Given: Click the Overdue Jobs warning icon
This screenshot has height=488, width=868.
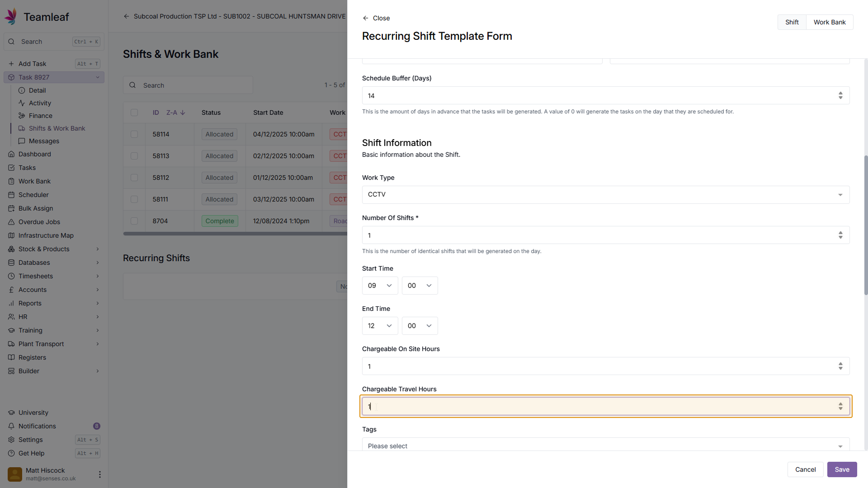Looking at the screenshot, I should [x=11, y=222].
